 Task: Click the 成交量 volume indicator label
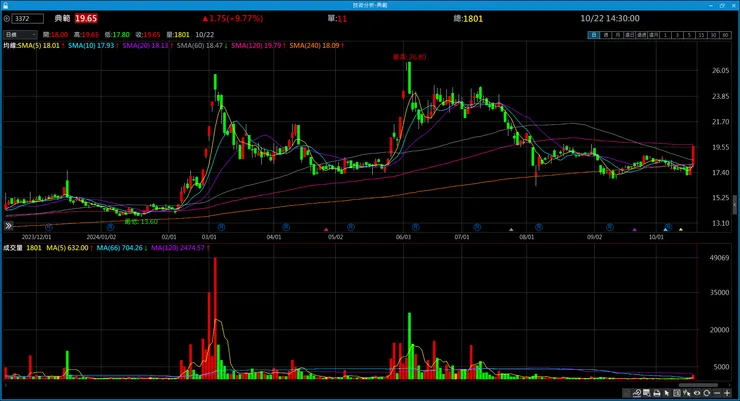point(13,248)
